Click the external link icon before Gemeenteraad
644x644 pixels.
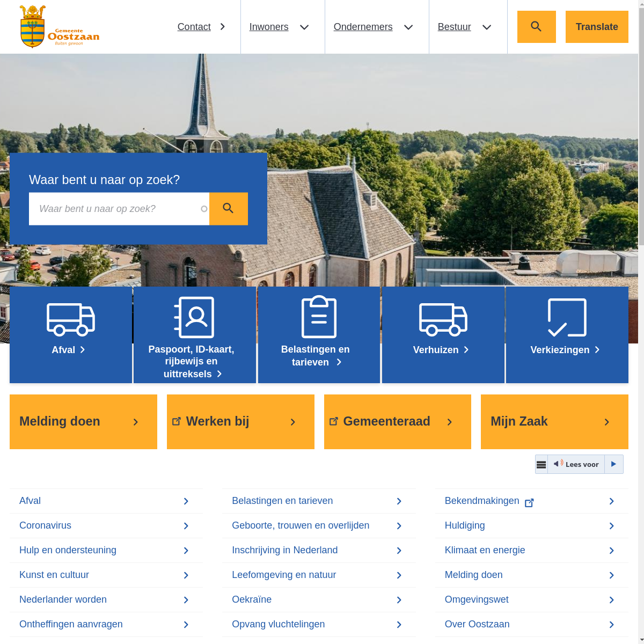[334, 421]
